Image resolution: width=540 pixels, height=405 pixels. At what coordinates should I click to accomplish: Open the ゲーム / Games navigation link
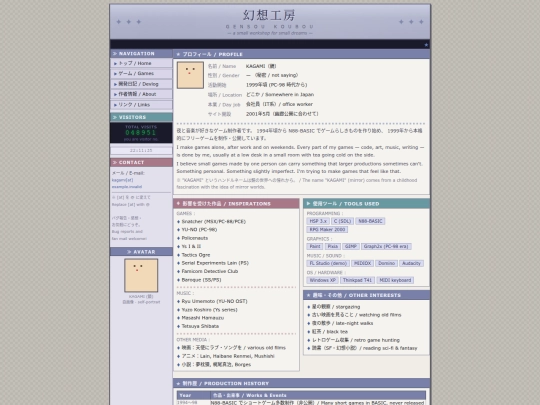(141, 74)
